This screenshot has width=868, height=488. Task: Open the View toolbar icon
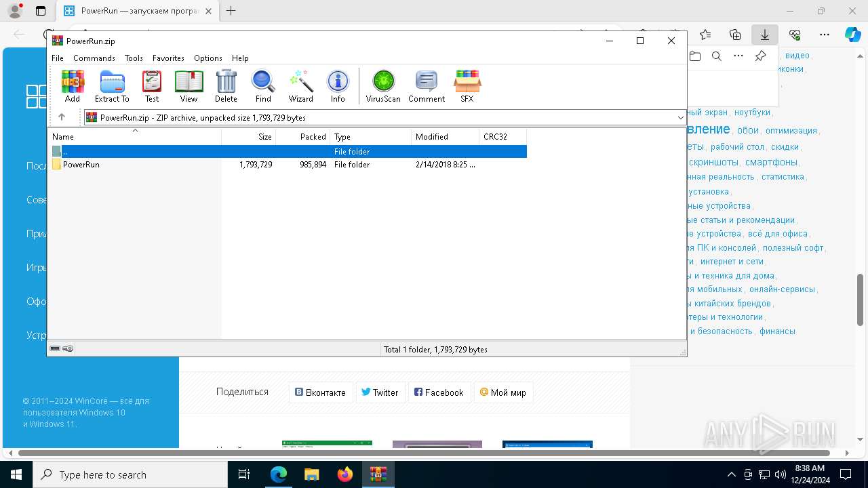pyautogui.click(x=189, y=86)
